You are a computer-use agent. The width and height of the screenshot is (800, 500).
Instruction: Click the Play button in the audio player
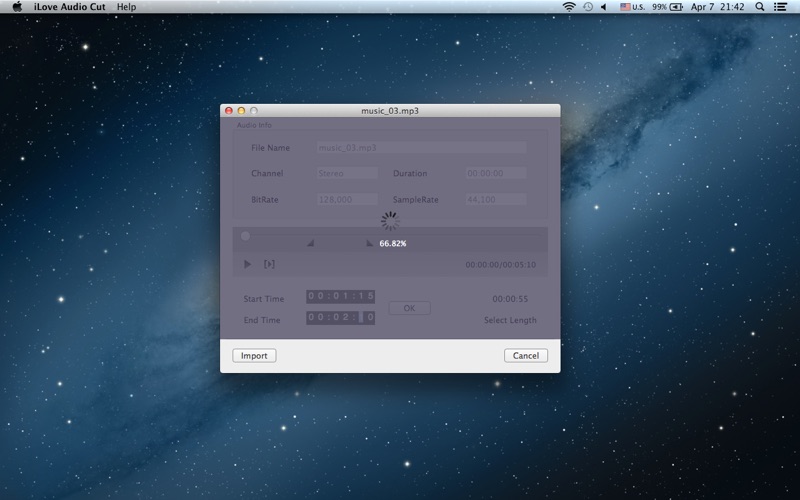[x=248, y=265]
